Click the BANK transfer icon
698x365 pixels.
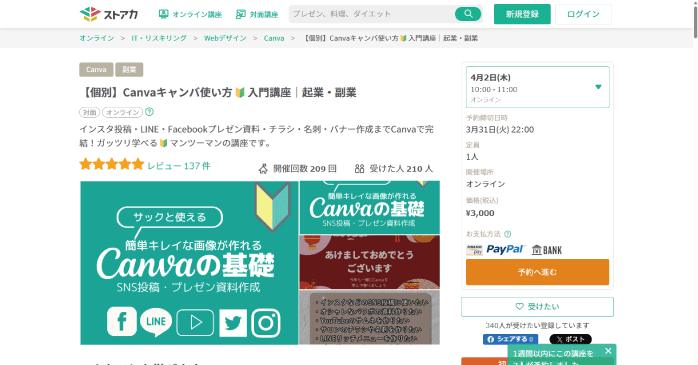point(547,250)
